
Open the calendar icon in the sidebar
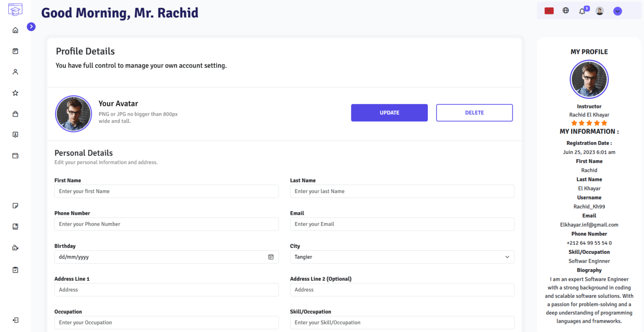pos(15,51)
